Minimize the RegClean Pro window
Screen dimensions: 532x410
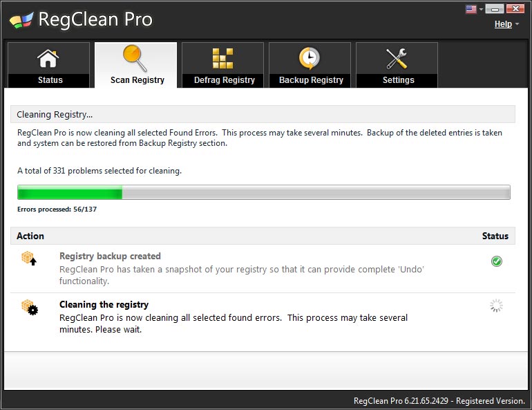coord(494,9)
